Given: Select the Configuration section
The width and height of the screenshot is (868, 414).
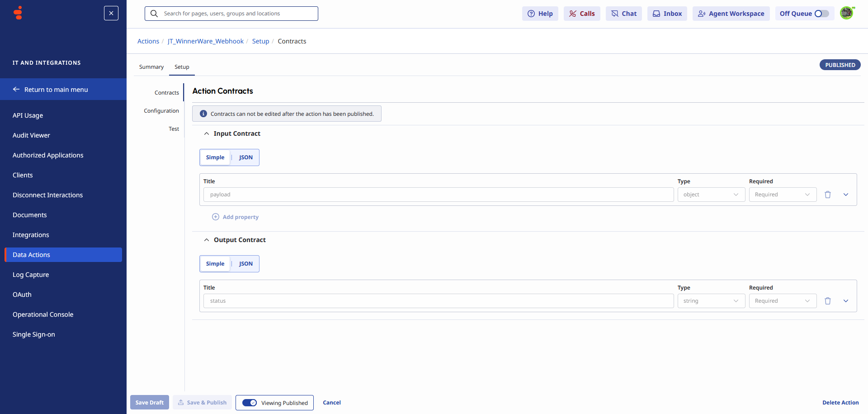Looking at the screenshot, I should (x=161, y=110).
